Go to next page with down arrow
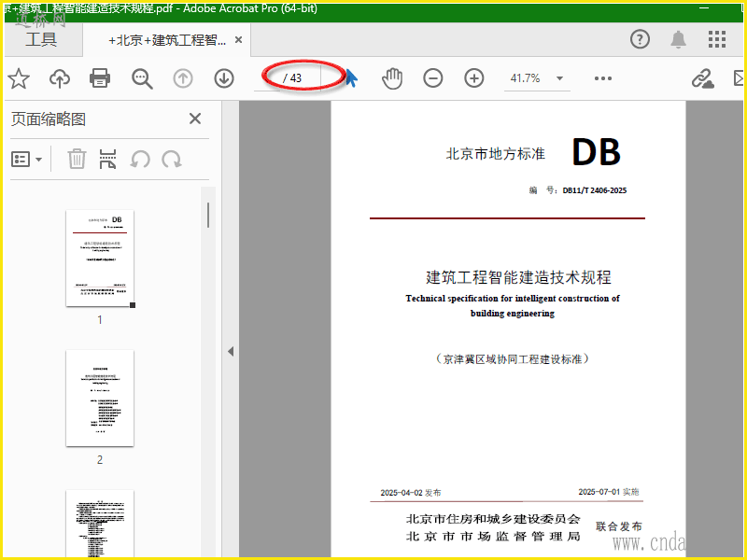Image resolution: width=747 pixels, height=560 pixels. tap(224, 78)
